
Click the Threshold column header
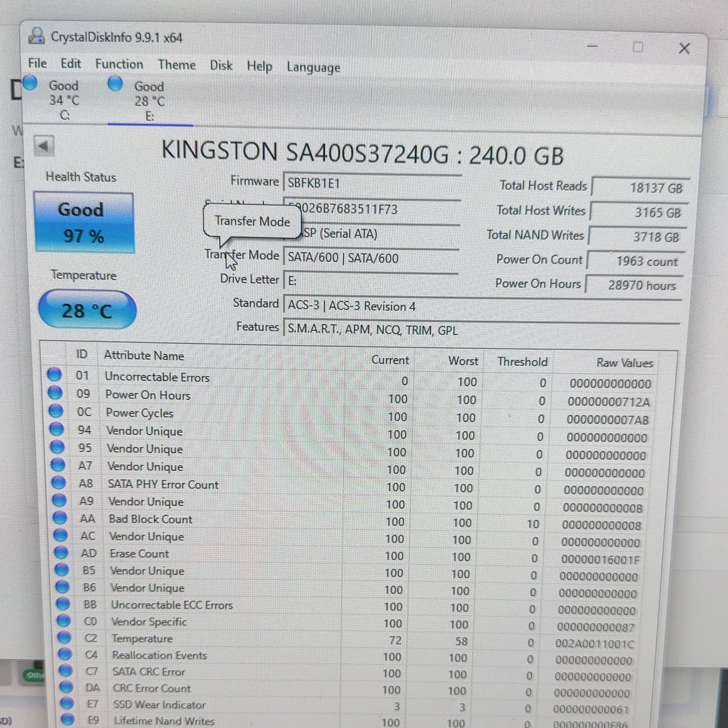coord(522,362)
